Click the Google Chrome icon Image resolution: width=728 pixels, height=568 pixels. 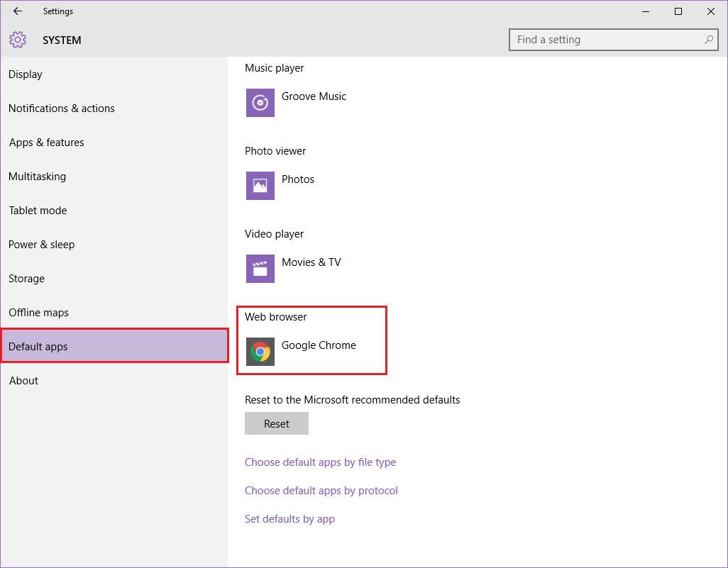(260, 352)
